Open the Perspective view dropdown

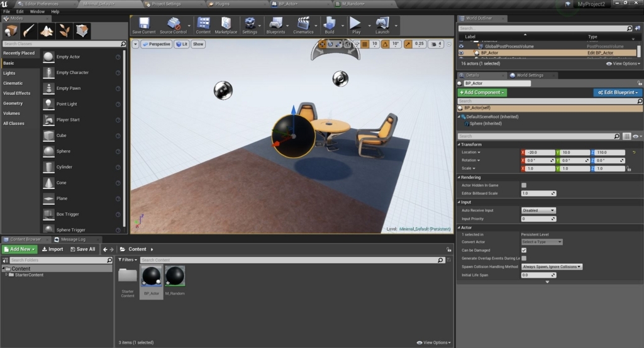156,44
